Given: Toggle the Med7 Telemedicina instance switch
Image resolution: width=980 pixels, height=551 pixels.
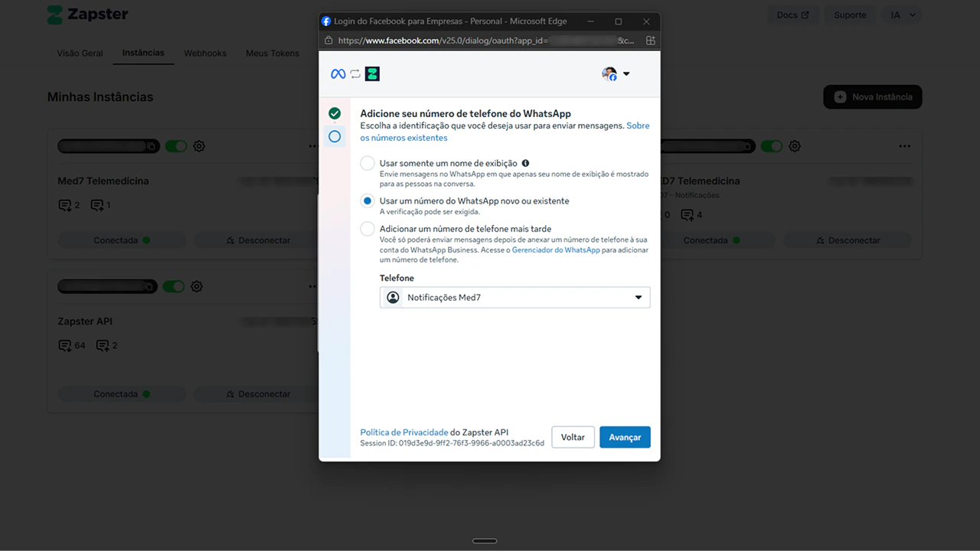Looking at the screenshot, I should point(176,146).
